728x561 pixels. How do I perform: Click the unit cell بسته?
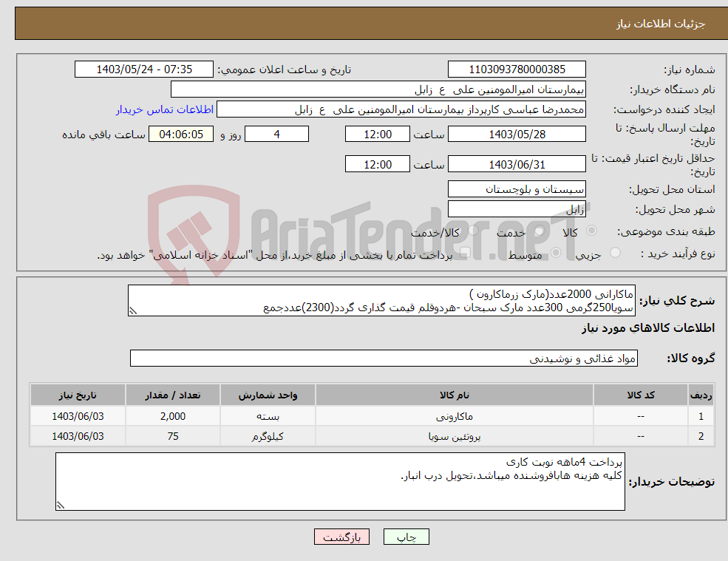point(268,416)
